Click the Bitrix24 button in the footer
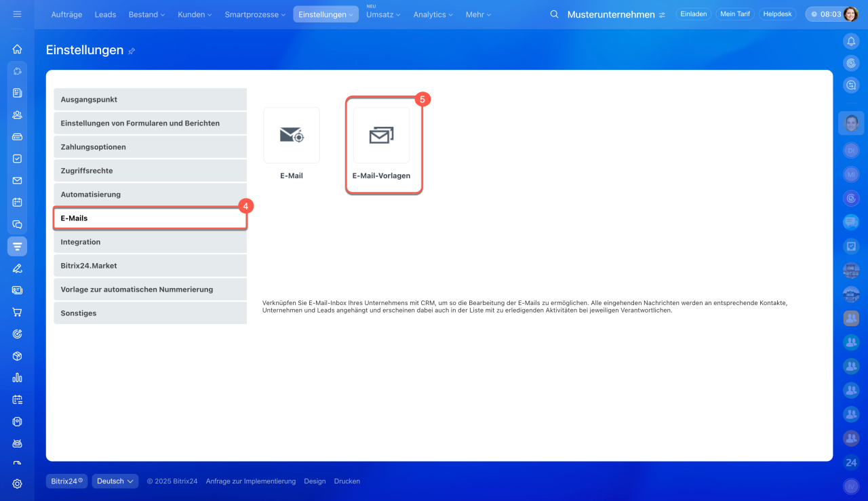Viewport: 868px width, 501px height. point(67,481)
